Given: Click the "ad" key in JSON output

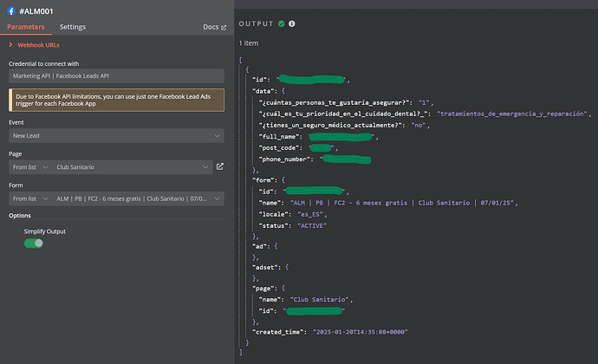Looking at the screenshot, I should pyautogui.click(x=260, y=246).
